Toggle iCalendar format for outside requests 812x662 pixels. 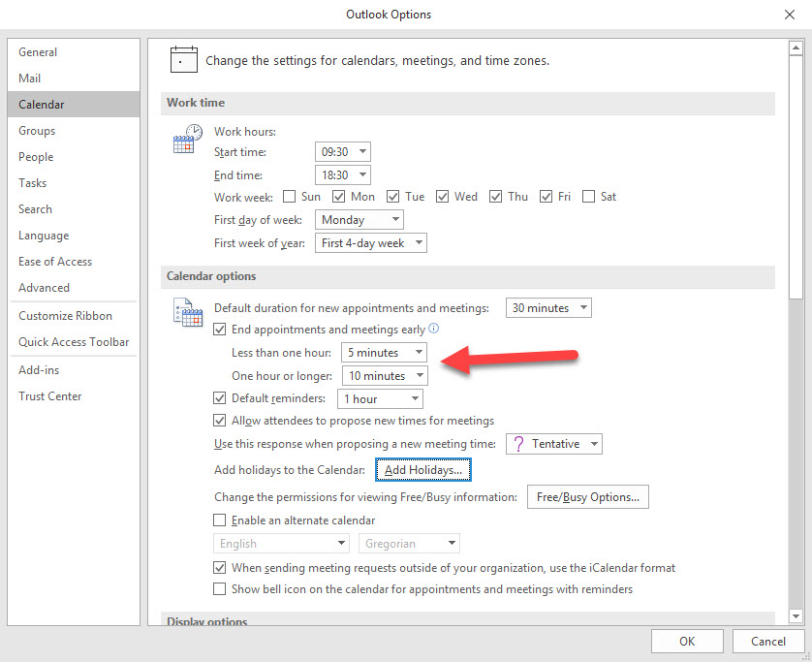220,567
